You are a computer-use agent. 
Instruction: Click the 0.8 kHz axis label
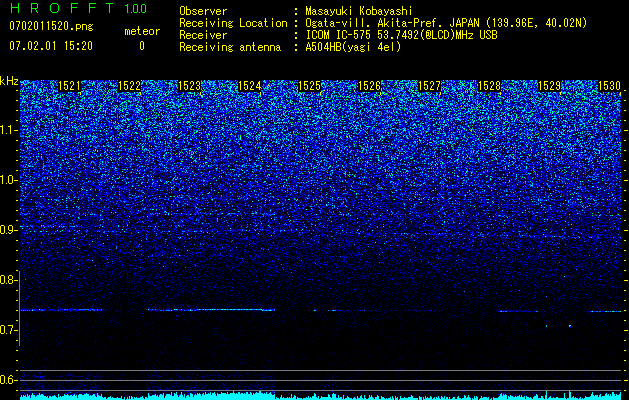9,280
